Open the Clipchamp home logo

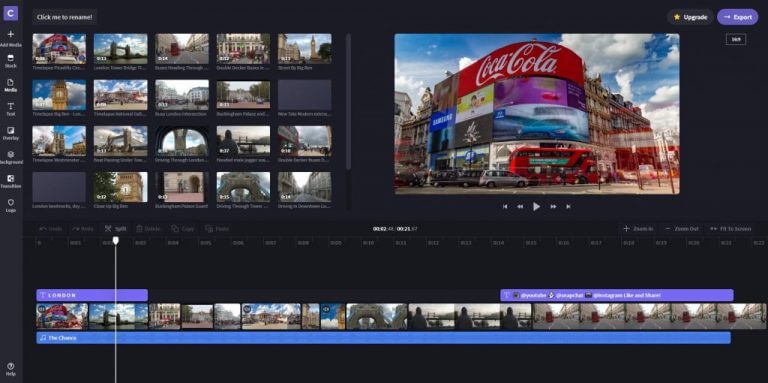click(x=10, y=13)
